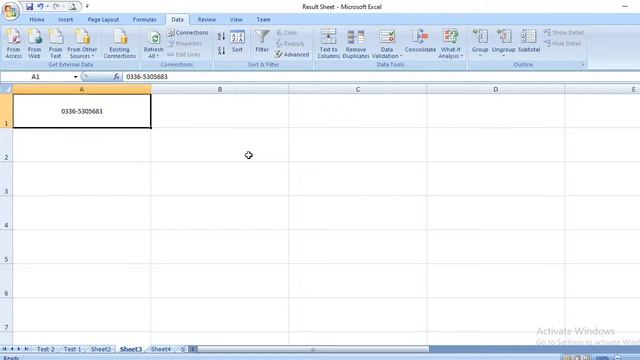
Task: Switch to Test 1 sheet
Action: (72, 349)
